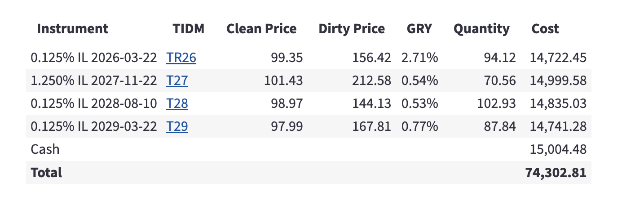Viewport: 644px width, 206px height.
Task: Select the 0.125% IL 2026-03-22 instrument cell
Action: 93,58
